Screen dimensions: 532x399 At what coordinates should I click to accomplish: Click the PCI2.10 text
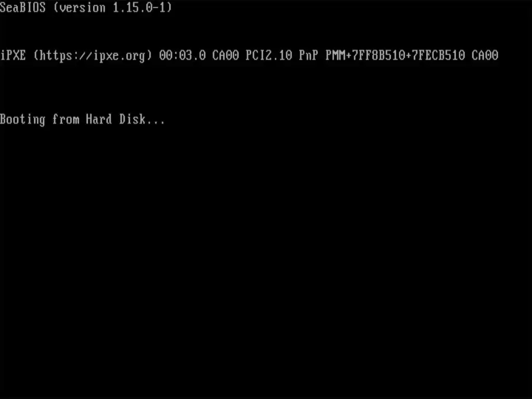click(x=269, y=55)
